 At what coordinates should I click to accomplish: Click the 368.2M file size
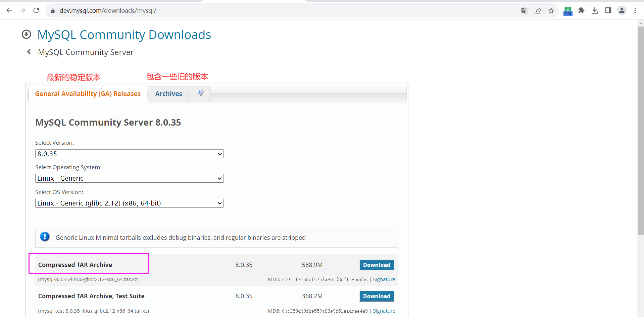312,296
